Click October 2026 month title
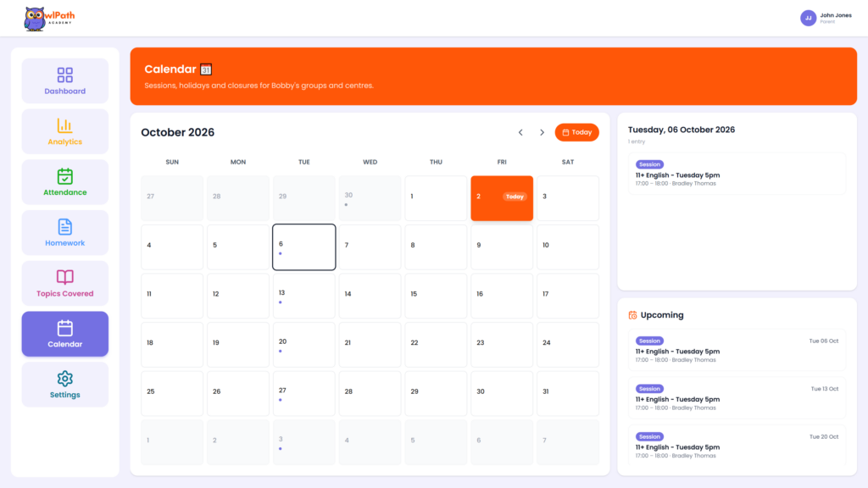This screenshot has width=868, height=488. (178, 132)
